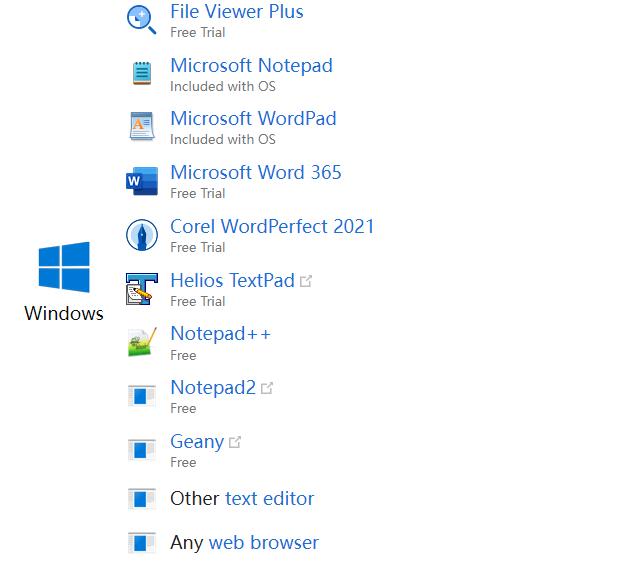Click Free Trial under Corel WordPerfect 2021
This screenshot has height=564, width=626.
[x=198, y=247]
